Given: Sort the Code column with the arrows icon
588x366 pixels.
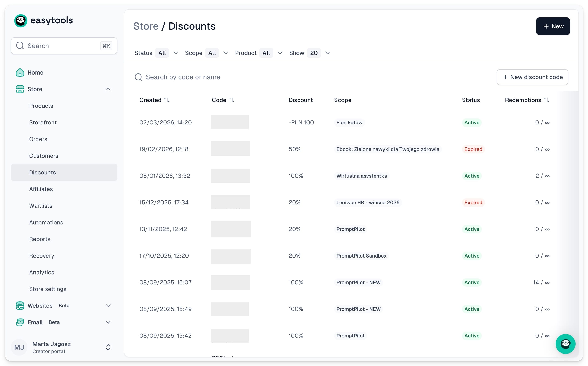Looking at the screenshot, I should (231, 100).
